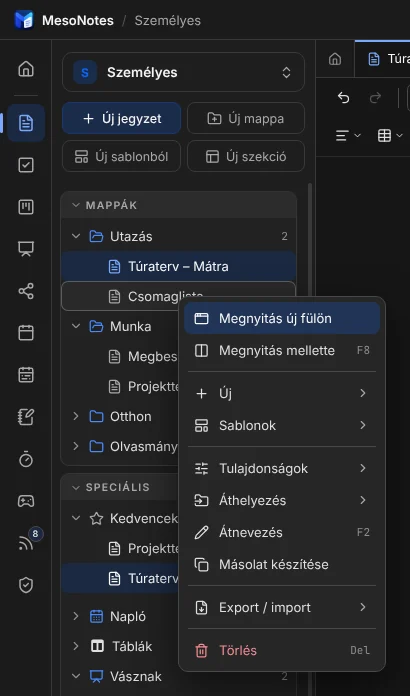Screen dimensions: 410x696
Task: Select the Notes document icon in the rail
Action: [x=26, y=123]
